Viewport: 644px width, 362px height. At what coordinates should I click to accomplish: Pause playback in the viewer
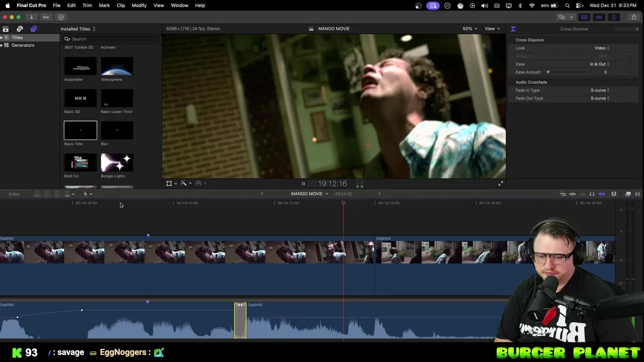(x=303, y=184)
